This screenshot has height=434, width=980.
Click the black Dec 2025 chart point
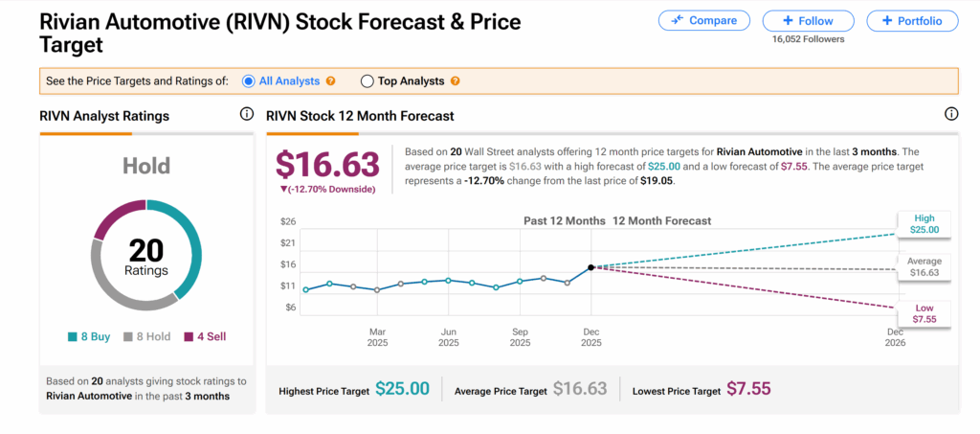point(591,267)
